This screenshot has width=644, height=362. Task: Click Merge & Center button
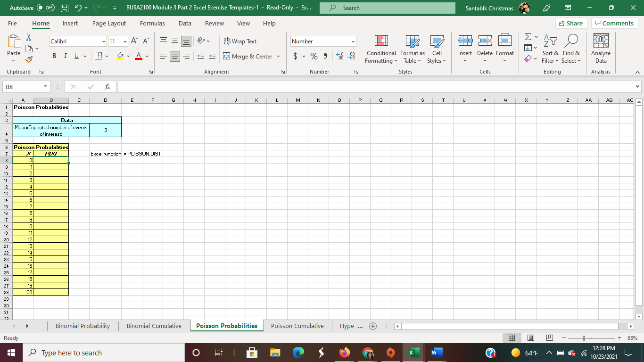[248, 57]
